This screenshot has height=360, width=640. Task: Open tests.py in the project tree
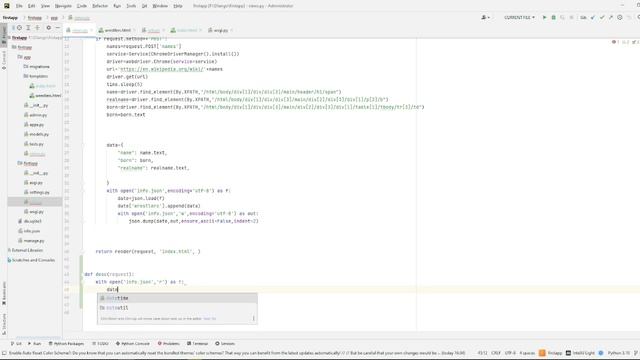pyautogui.click(x=34, y=144)
